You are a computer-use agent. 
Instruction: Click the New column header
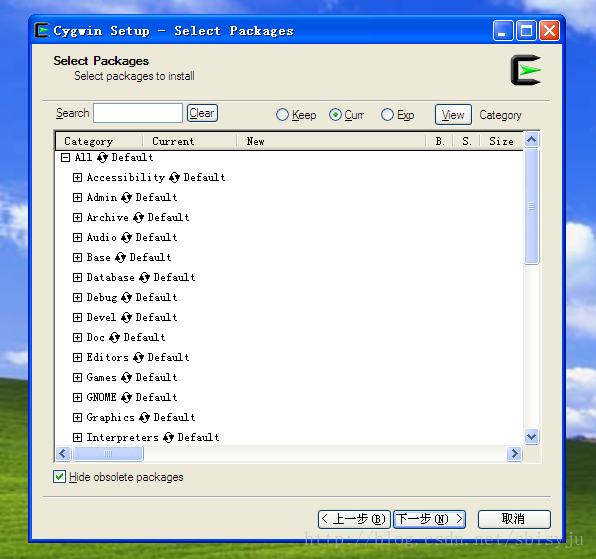pos(331,141)
